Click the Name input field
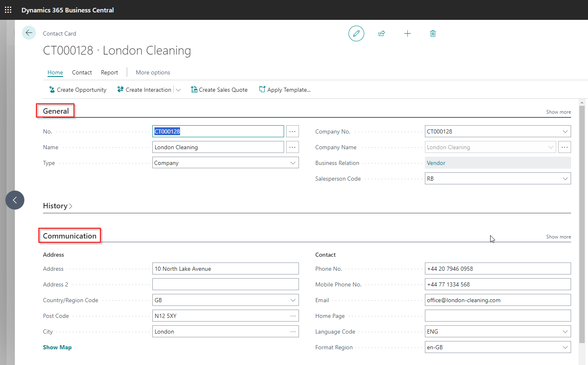Image resolution: width=588 pixels, height=365 pixels. (218, 147)
